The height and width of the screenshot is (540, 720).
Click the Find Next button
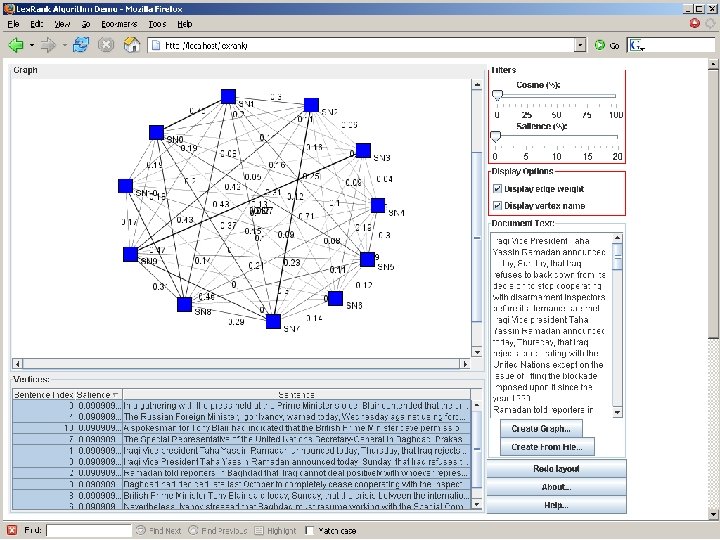[159, 530]
